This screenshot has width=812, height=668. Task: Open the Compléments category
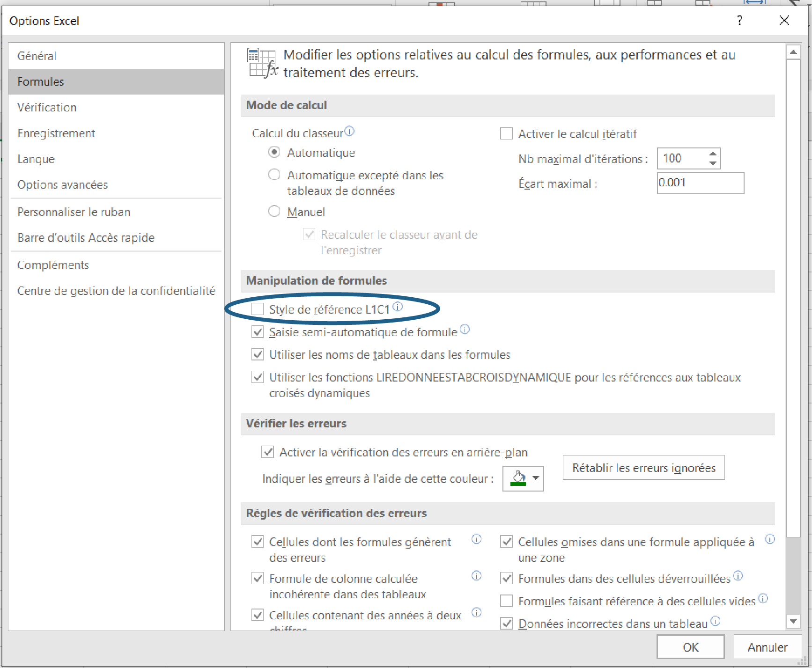coord(116,265)
